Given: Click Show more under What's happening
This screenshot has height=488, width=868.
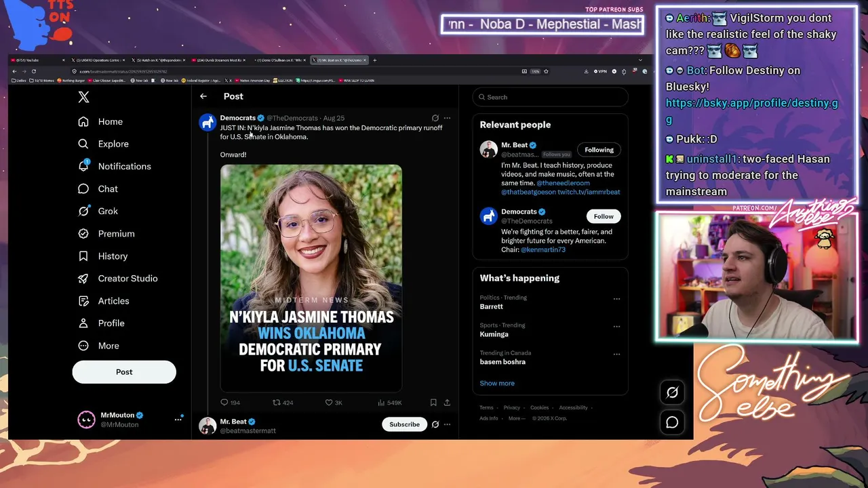Looking at the screenshot, I should (x=497, y=383).
